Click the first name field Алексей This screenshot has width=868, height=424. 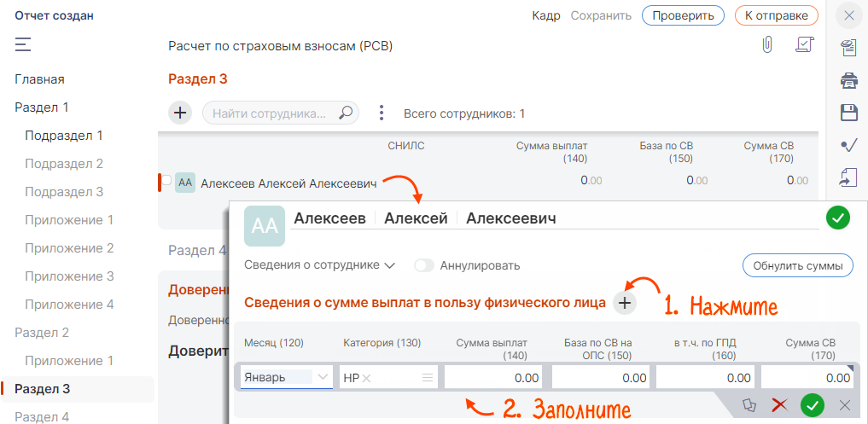416,218
